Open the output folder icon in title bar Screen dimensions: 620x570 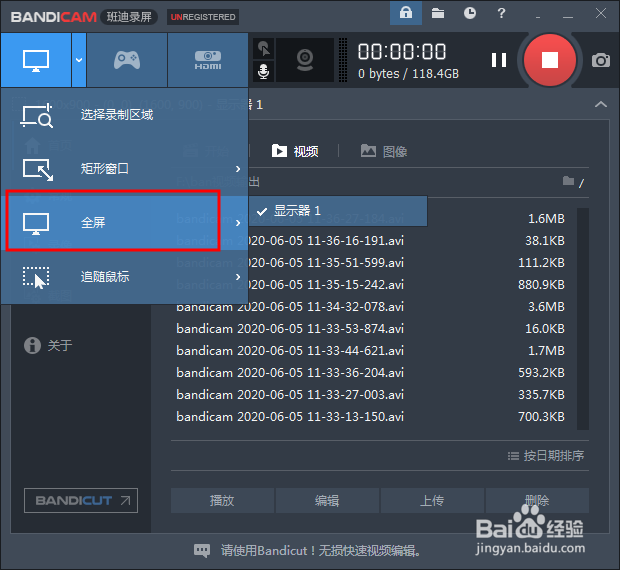click(438, 13)
